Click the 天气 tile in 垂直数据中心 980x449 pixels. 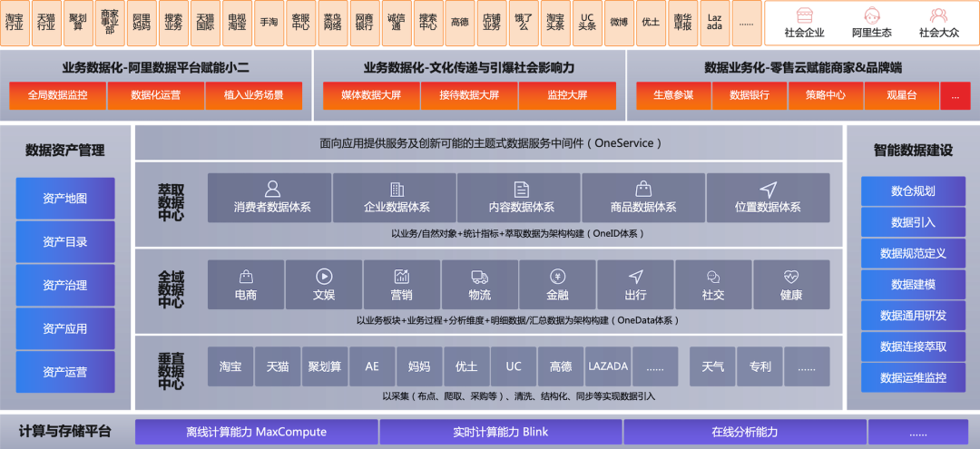click(712, 366)
